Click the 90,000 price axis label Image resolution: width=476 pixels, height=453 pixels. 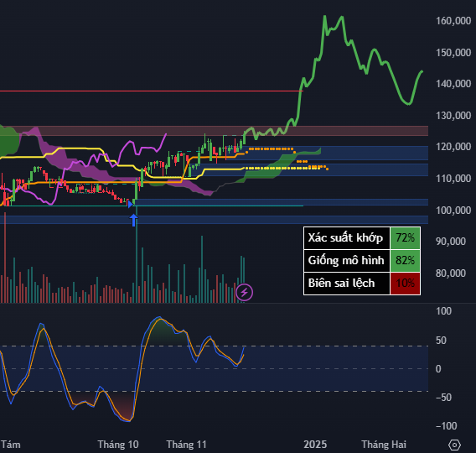click(451, 242)
